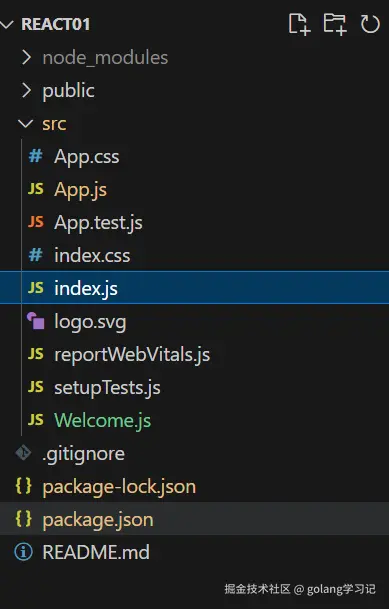The width and height of the screenshot is (389, 609).
Task: Open the logo.svg file
Action: click(x=90, y=322)
